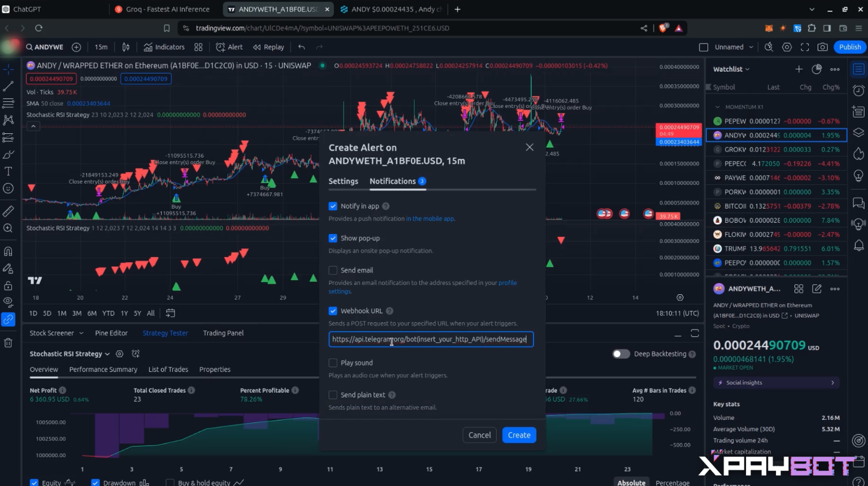The image size is (868, 486).
Task: Open the Unnamed layout dropdown
Action: point(734,47)
